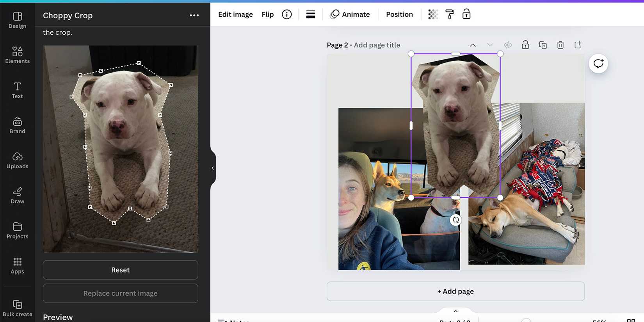Viewport: 644px width, 322px height.
Task: Open the Projects folder panel
Action: (17, 231)
